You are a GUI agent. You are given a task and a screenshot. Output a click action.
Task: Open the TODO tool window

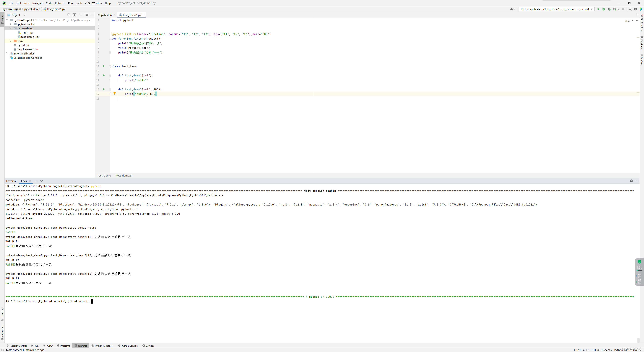[x=48, y=346]
